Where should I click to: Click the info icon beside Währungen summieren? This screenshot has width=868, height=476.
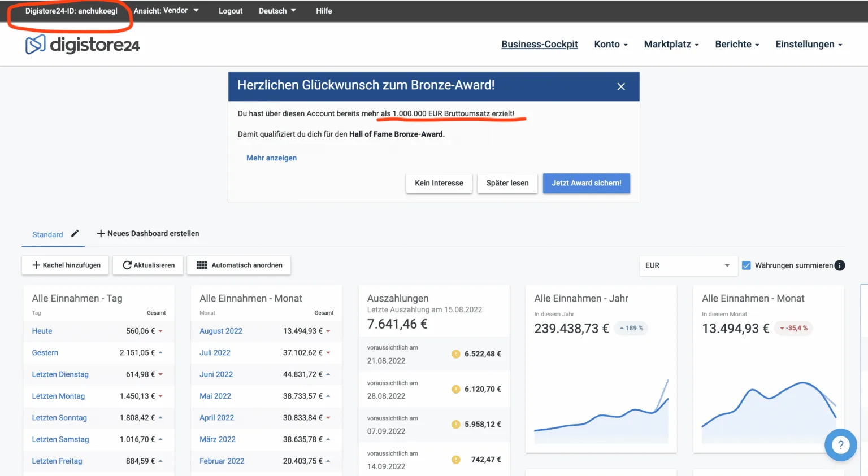840,265
